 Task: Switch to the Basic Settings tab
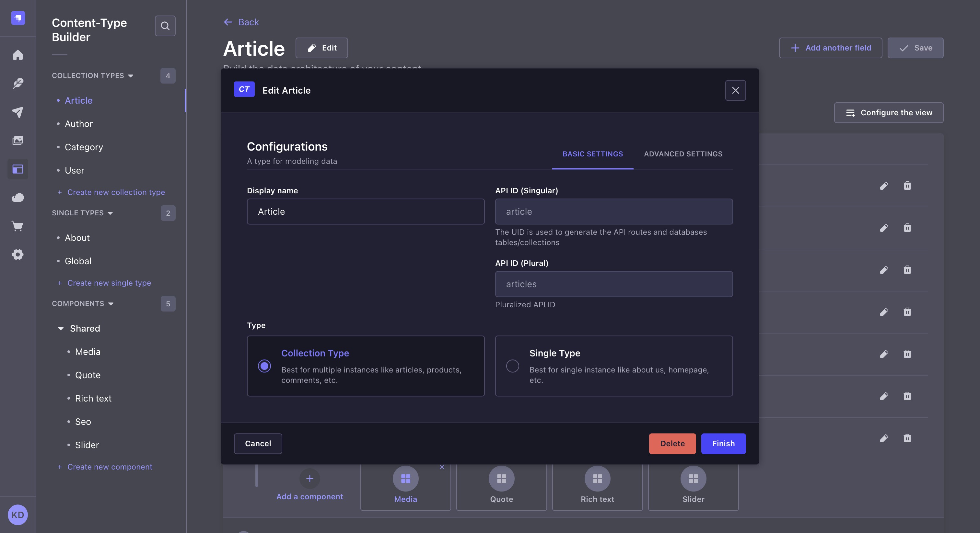(x=593, y=154)
